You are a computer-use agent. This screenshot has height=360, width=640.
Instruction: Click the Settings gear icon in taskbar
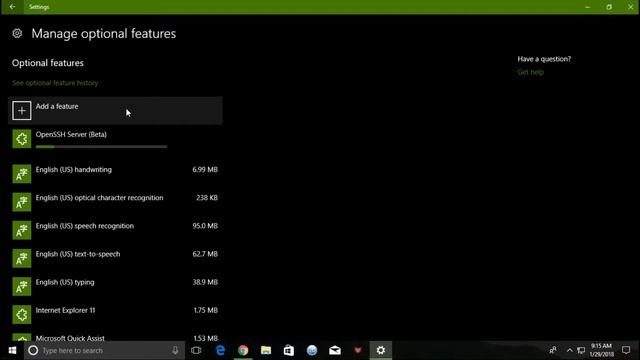tap(381, 350)
